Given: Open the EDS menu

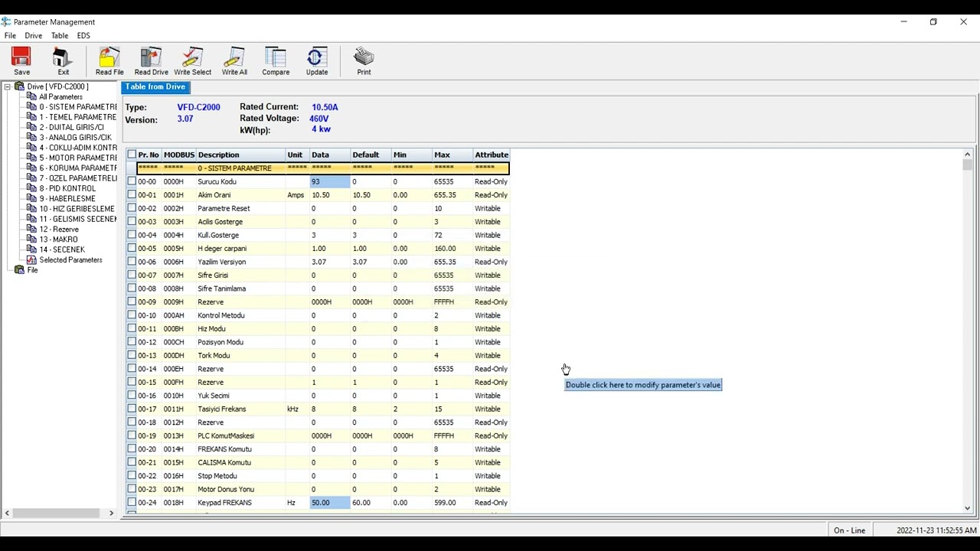Looking at the screenshot, I should tap(83, 36).
